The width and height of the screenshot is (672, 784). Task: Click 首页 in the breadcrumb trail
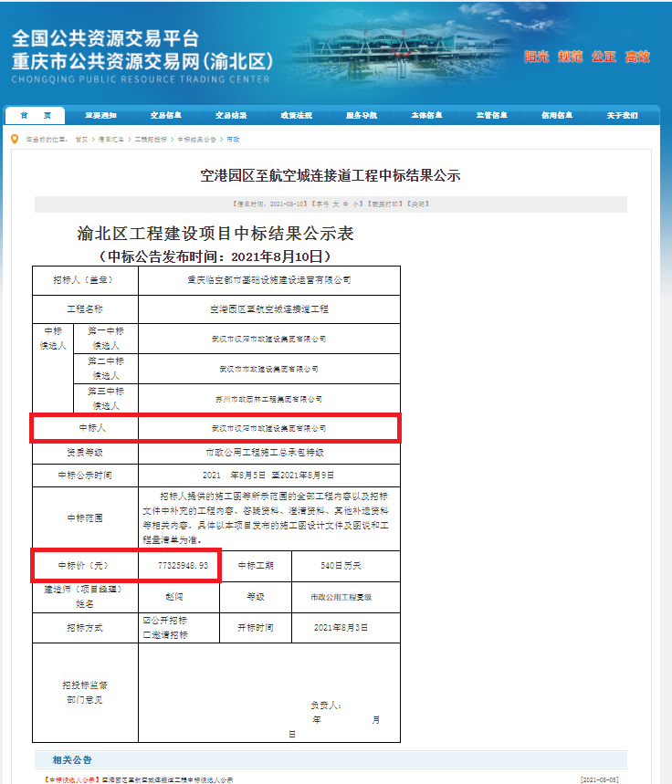(82, 140)
